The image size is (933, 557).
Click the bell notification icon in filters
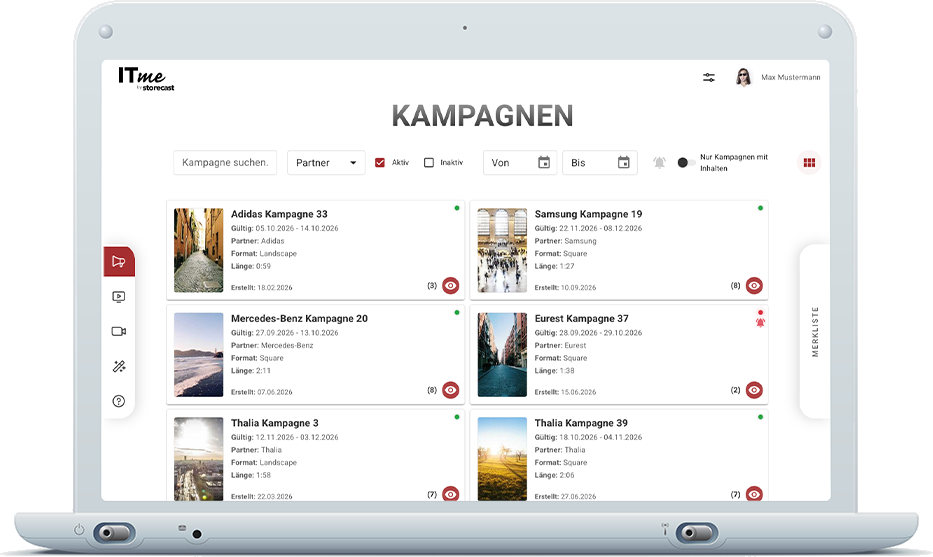tap(659, 162)
